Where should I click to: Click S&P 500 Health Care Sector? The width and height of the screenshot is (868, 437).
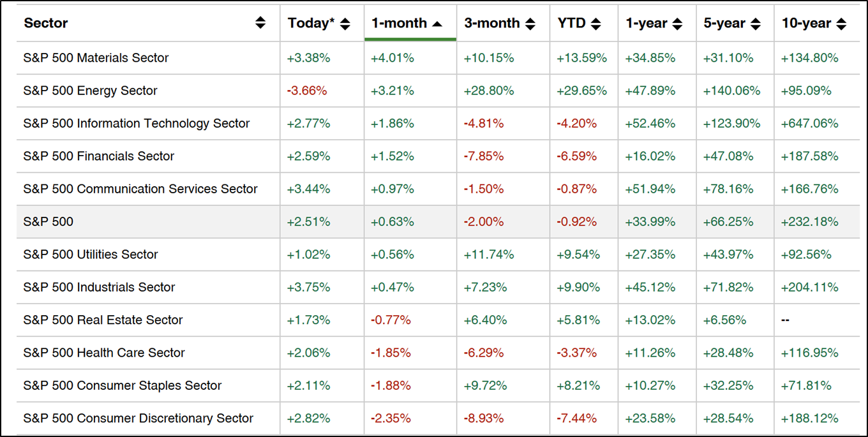[104, 353]
